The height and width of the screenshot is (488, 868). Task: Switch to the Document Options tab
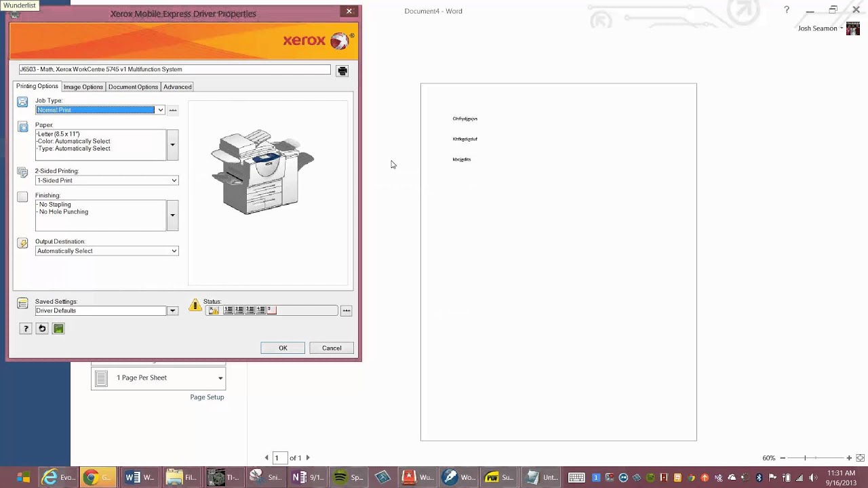click(133, 87)
